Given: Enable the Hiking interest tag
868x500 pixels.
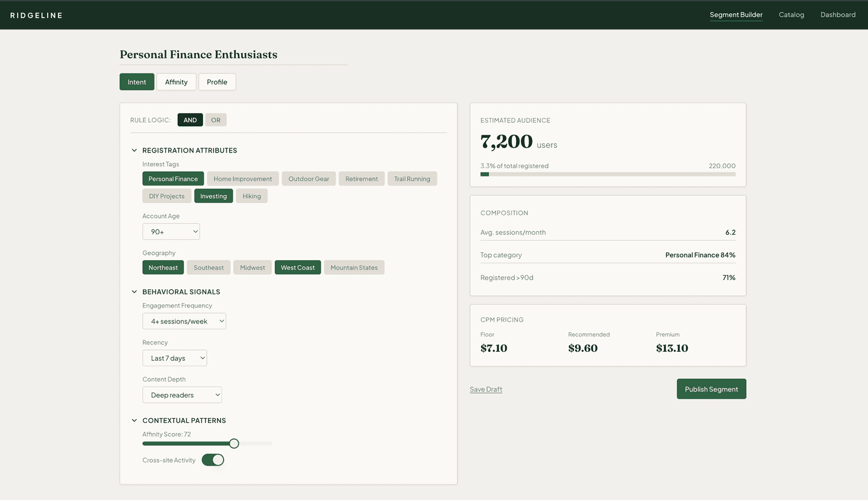Looking at the screenshot, I should click(251, 195).
